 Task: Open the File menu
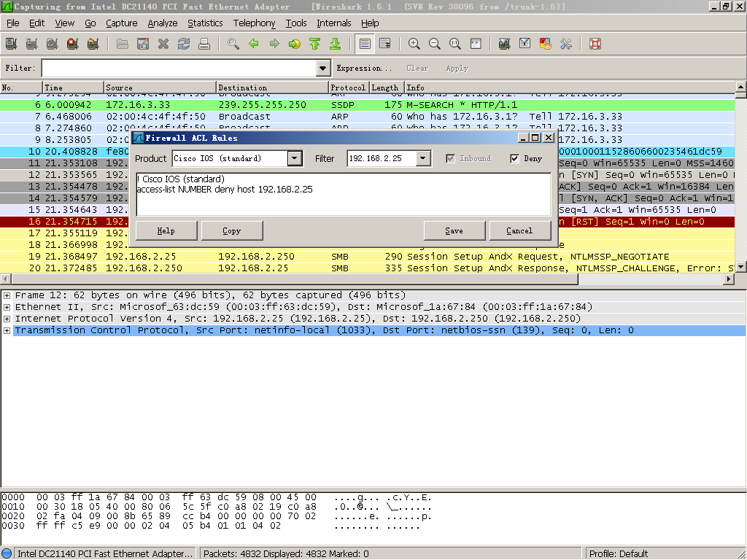point(13,23)
